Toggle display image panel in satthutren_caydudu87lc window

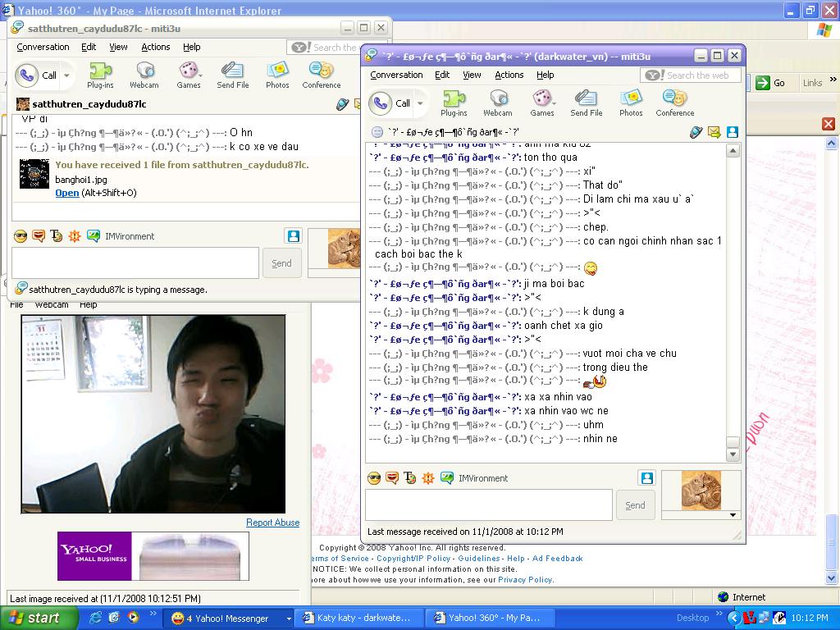pyautogui.click(x=293, y=236)
